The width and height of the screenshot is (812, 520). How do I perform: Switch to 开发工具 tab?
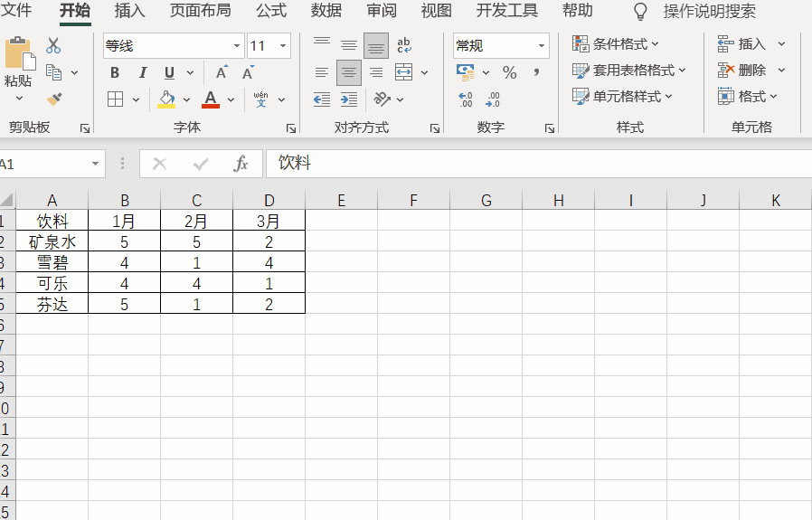(x=507, y=10)
